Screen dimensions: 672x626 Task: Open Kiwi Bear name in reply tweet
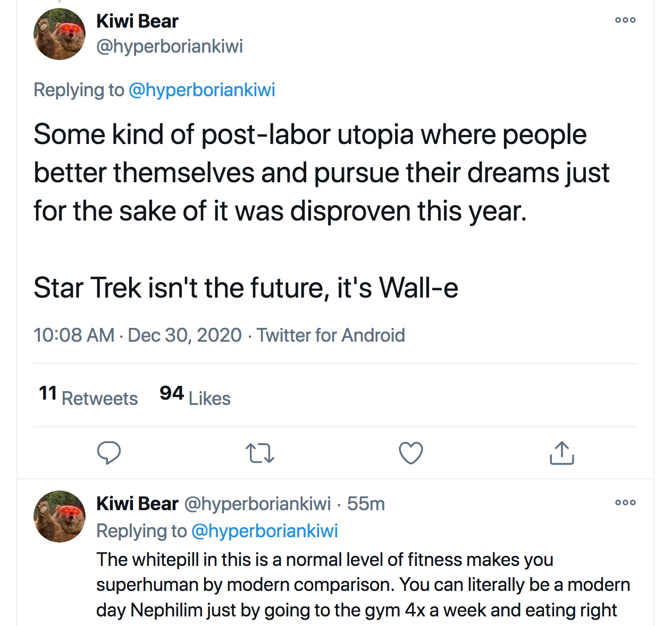coord(137,504)
